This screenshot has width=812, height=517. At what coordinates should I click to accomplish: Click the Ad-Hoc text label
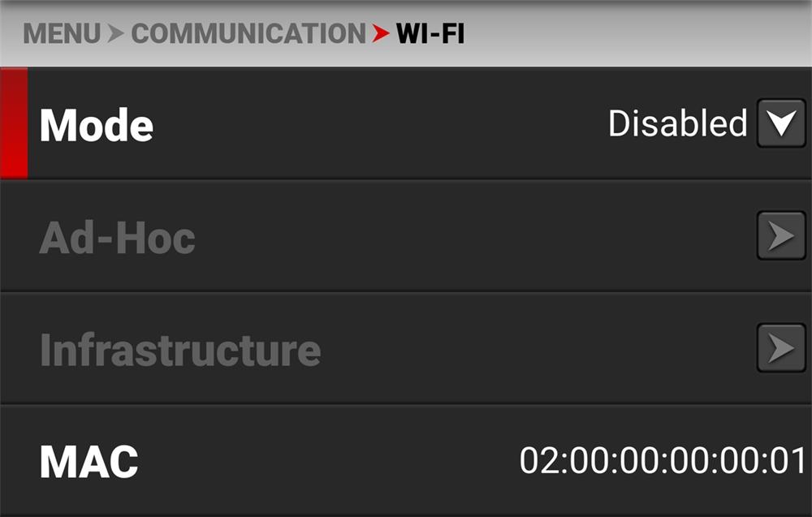coord(117,238)
